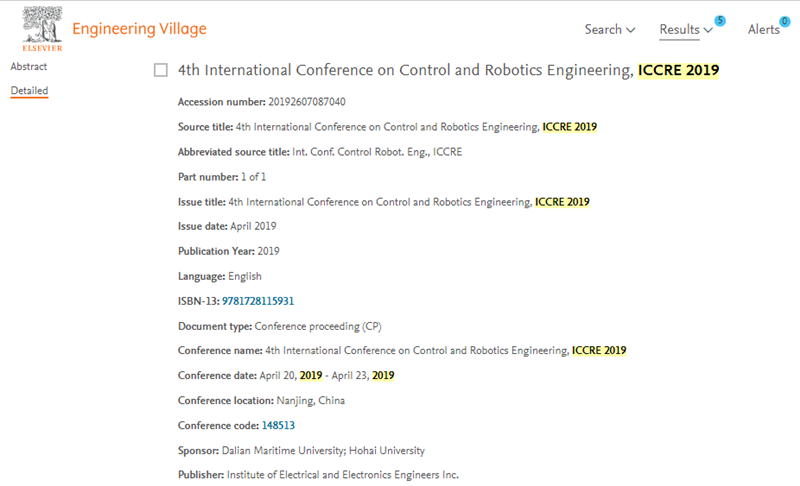This screenshot has height=486, width=800.
Task: Click the accession number 20192607087040
Action: 307,102
